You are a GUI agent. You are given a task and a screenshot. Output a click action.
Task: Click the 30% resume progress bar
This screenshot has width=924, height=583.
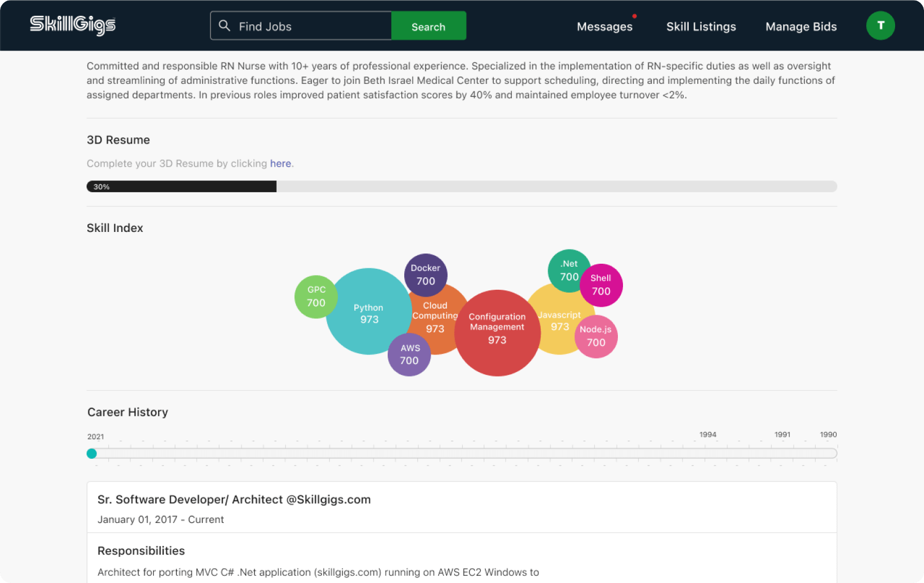pyautogui.click(x=461, y=187)
